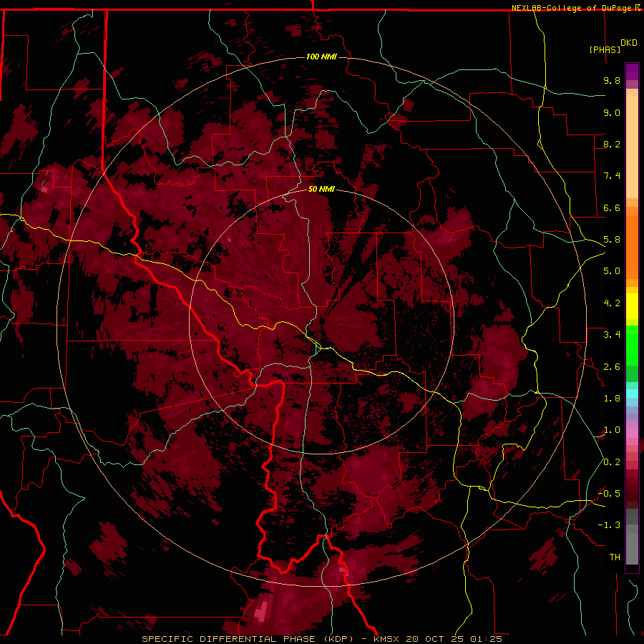Click the 9.0 value on the color scale
The width and height of the screenshot is (644, 644).
(x=612, y=112)
